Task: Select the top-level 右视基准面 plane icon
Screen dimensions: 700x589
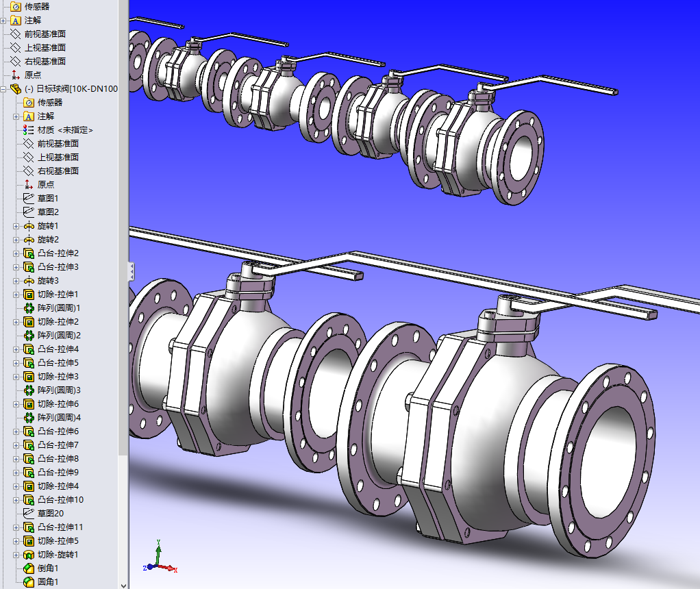Action: [16, 61]
